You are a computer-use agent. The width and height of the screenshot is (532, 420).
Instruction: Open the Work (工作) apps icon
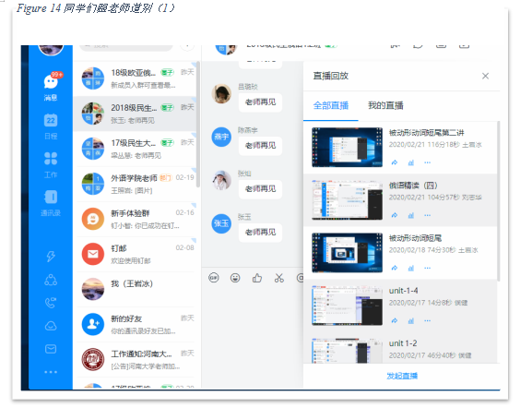tap(51, 165)
